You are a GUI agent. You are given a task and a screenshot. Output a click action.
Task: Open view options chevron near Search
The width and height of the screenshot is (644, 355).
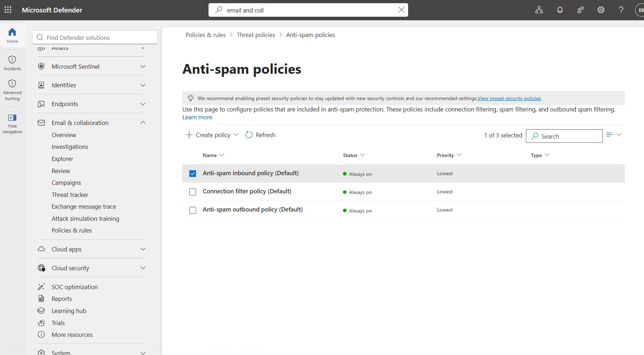pos(619,135)
